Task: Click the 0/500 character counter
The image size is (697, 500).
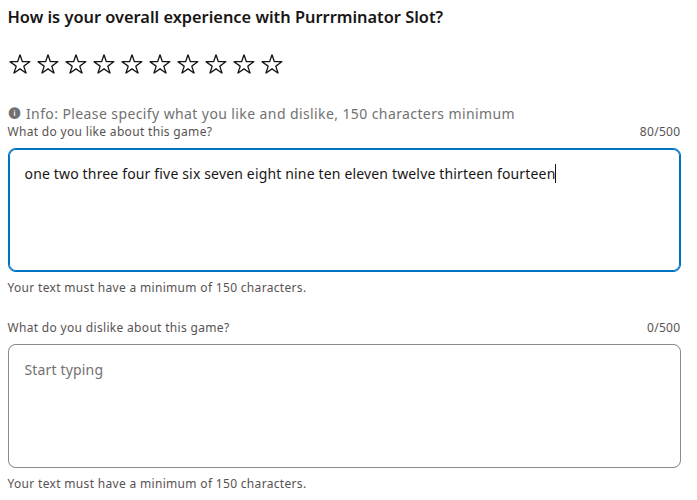Action: tap(663, 327)
